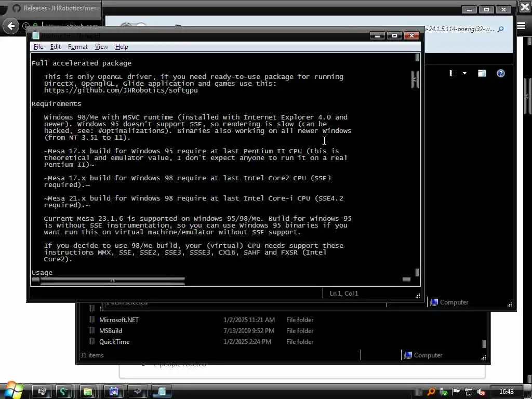Click the muted volume tray icon

click(481, 392)
